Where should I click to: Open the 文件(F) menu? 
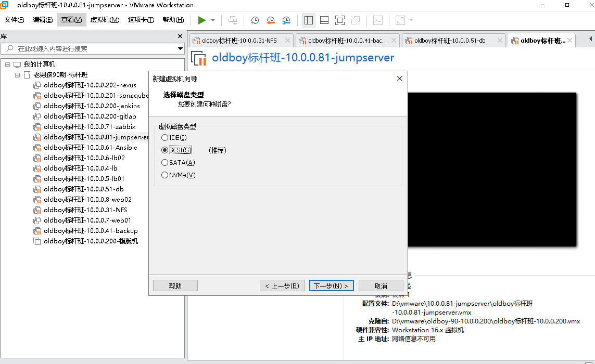[15, 20]
